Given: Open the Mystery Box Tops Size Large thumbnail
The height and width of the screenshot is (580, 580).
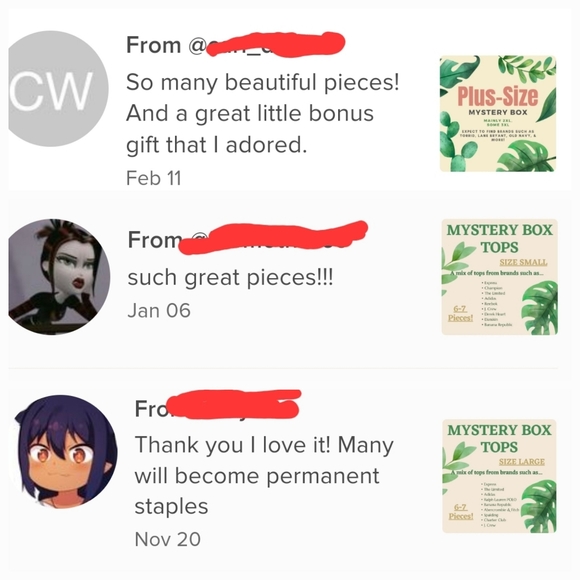Looking at the screenshot, I should click(x=499, y=476).
